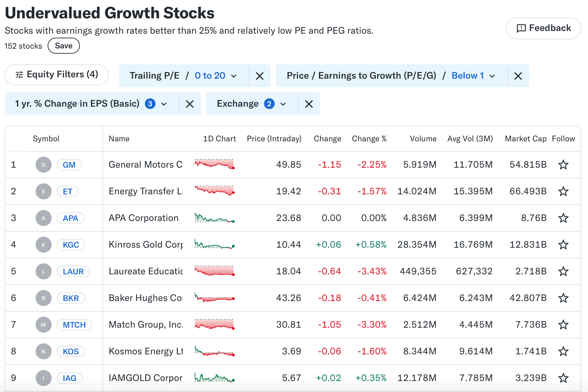588x392 pixels.
Task: Click Energy Transfer price 19.42
Action: (x=289, y=191)
